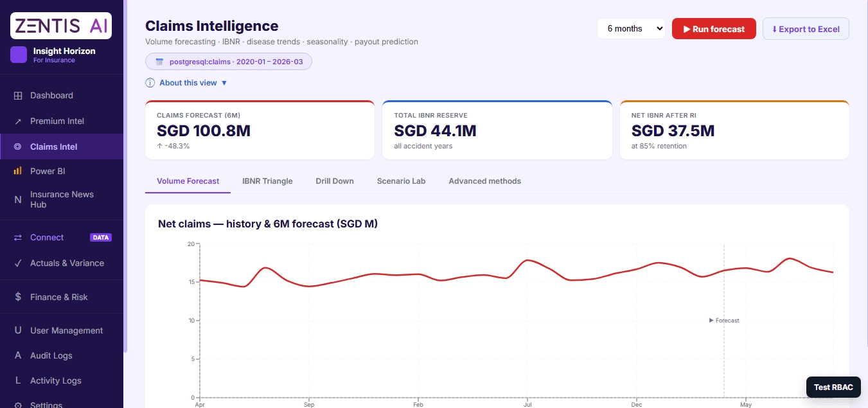Click the Zentis AI logo

click(x=61, y=26)
